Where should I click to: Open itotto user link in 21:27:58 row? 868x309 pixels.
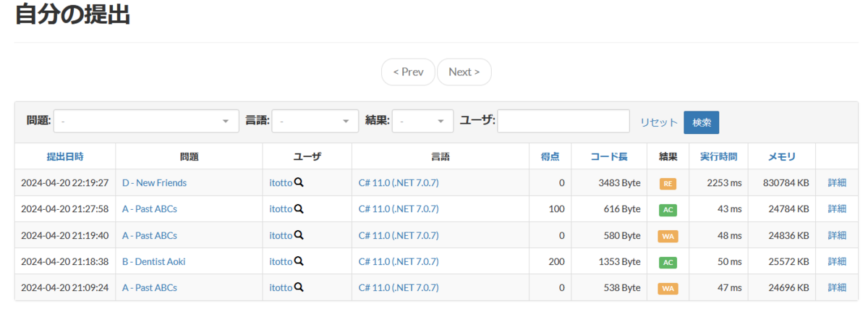tap(281, 209)
